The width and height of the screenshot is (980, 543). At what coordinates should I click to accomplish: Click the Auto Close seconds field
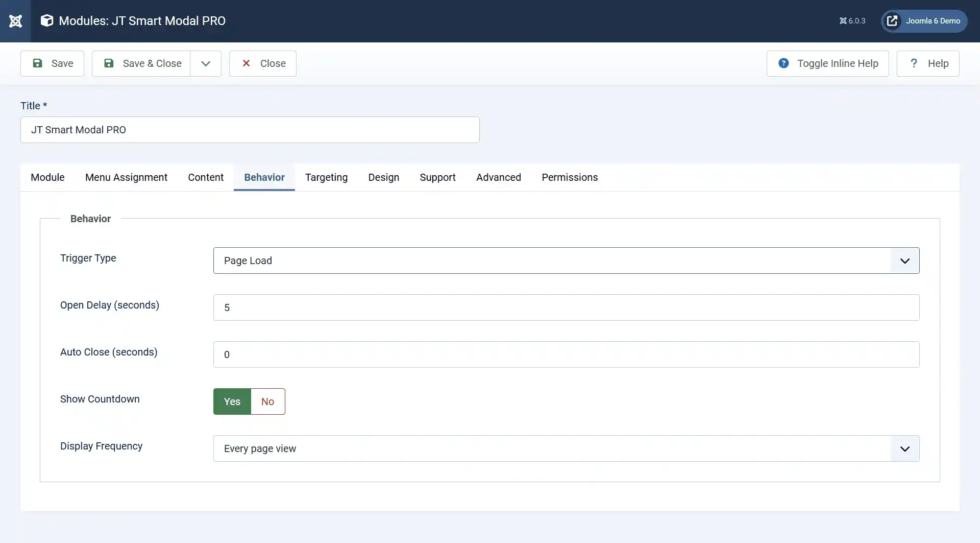[x=567, y=355]
